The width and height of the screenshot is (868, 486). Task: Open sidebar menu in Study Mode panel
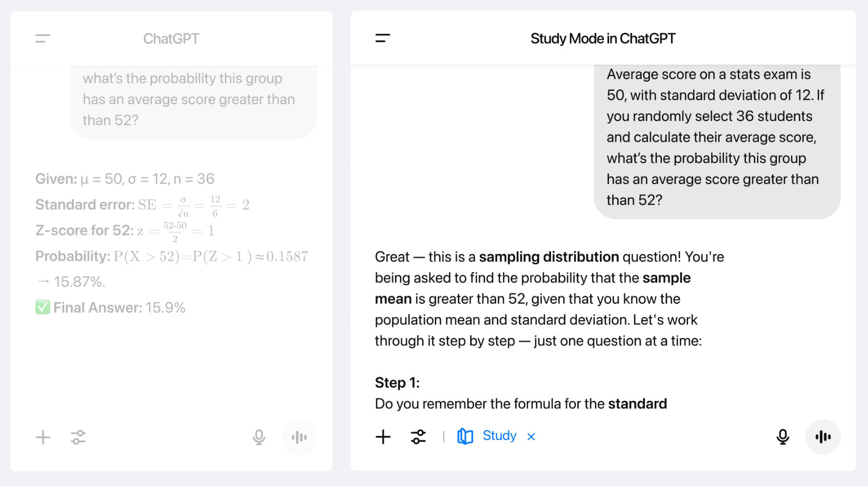382,38
